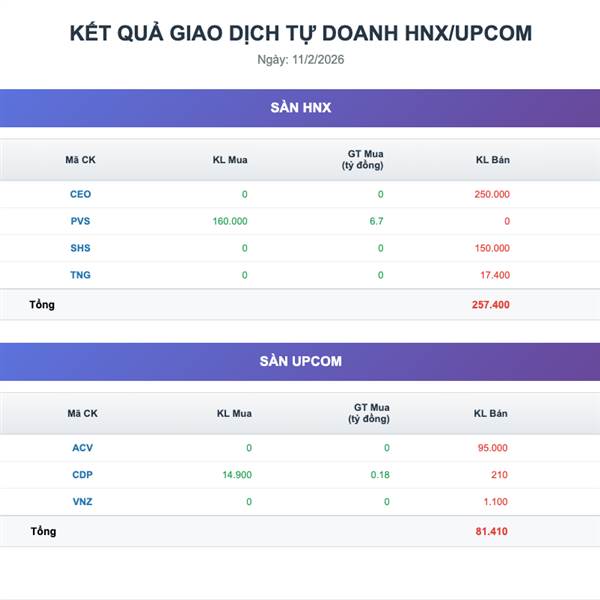The height and width of the screenshot is (600, 600).
Task: Click the CEO sell volume 250.000
Action: (x=492, y=194)
